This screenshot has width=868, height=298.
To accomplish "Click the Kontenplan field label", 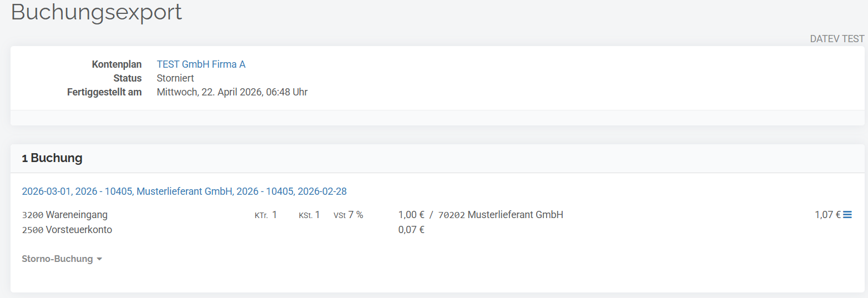I will pyautogui.click(x=117, y=64).
